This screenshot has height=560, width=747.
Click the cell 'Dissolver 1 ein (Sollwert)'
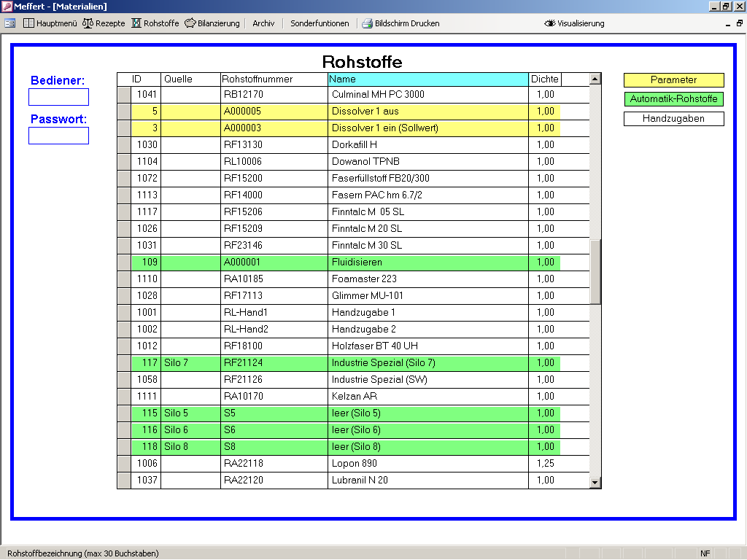pos(428,128)
